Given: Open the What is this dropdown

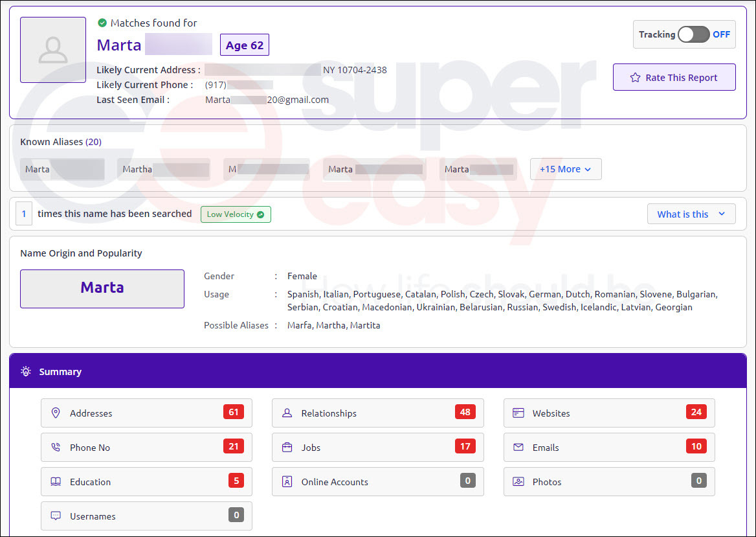Looking at the screenshot, I should [x=691, y=214].
